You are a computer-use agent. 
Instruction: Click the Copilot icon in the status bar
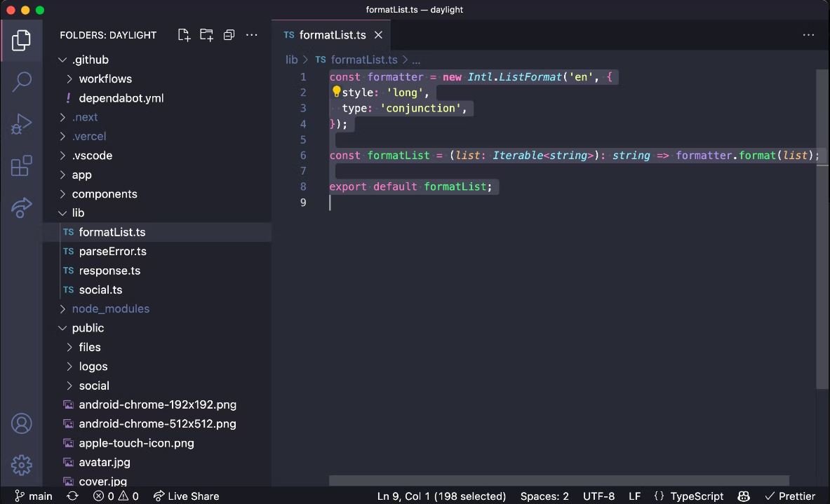point(743,496)
